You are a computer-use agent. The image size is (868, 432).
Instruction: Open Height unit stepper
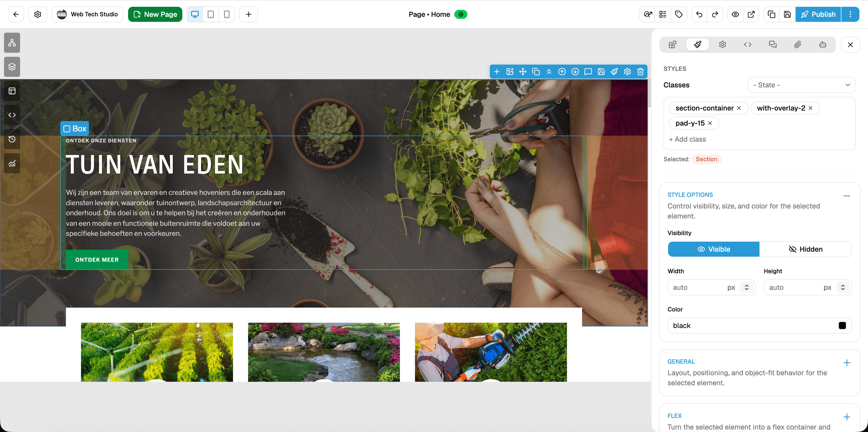[x=843, y=287]
